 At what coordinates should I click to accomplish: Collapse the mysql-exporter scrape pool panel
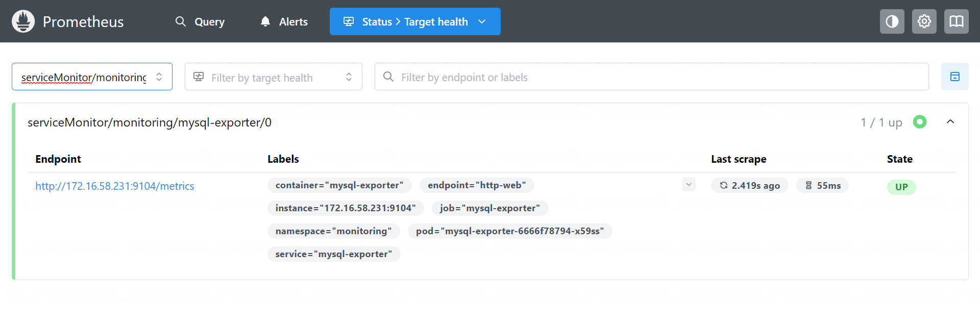(x=950, y=122)
